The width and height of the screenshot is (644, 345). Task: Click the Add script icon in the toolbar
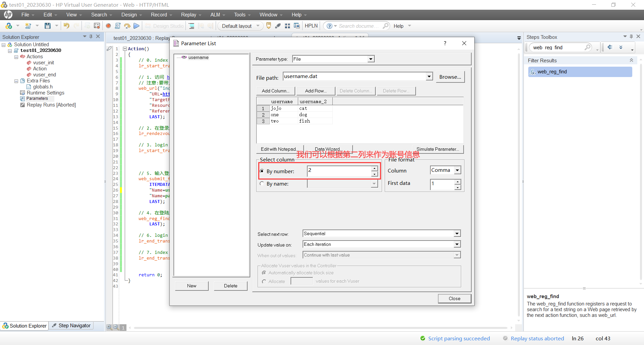[9, 26]
